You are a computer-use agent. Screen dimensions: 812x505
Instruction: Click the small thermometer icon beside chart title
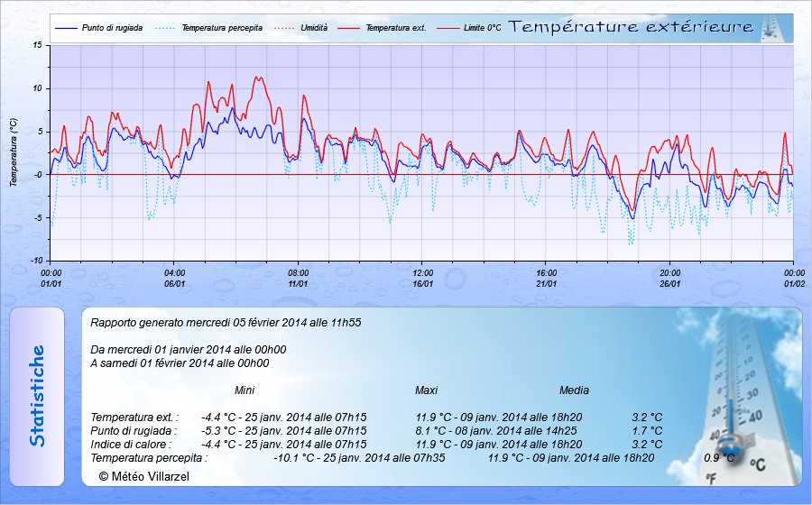[768, 28]
